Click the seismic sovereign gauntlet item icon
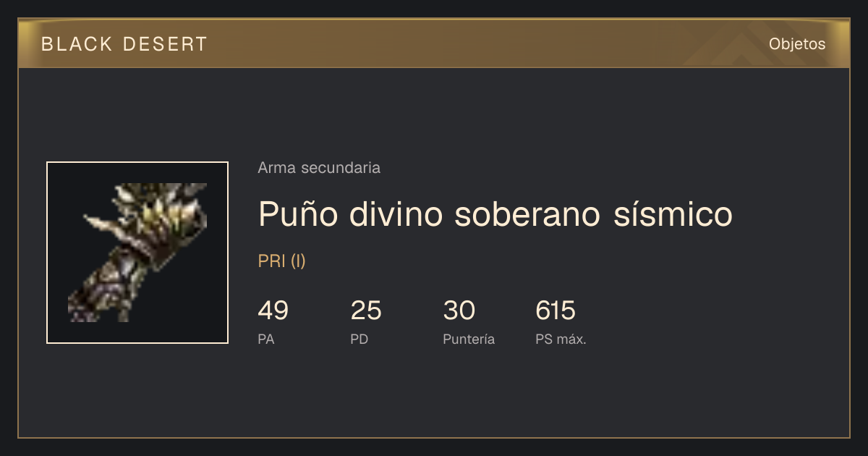The height and width of the screenshot is (456, 868). pos(137,253)
